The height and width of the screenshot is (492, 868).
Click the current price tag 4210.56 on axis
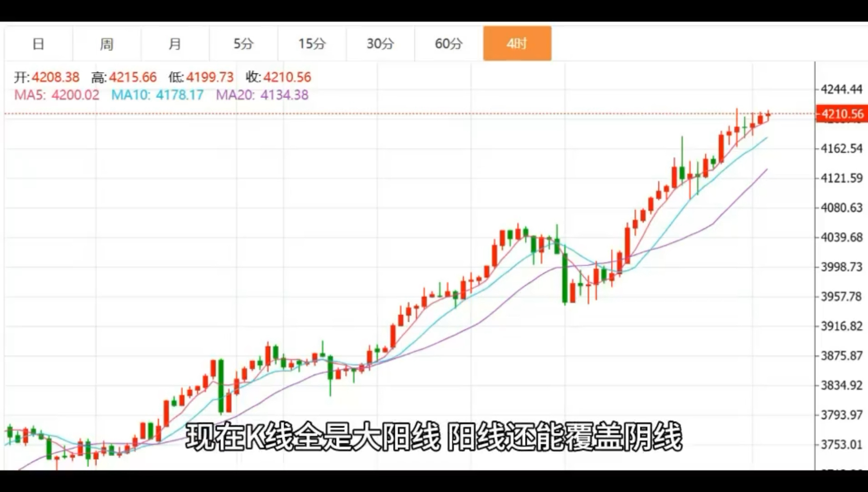842,114
